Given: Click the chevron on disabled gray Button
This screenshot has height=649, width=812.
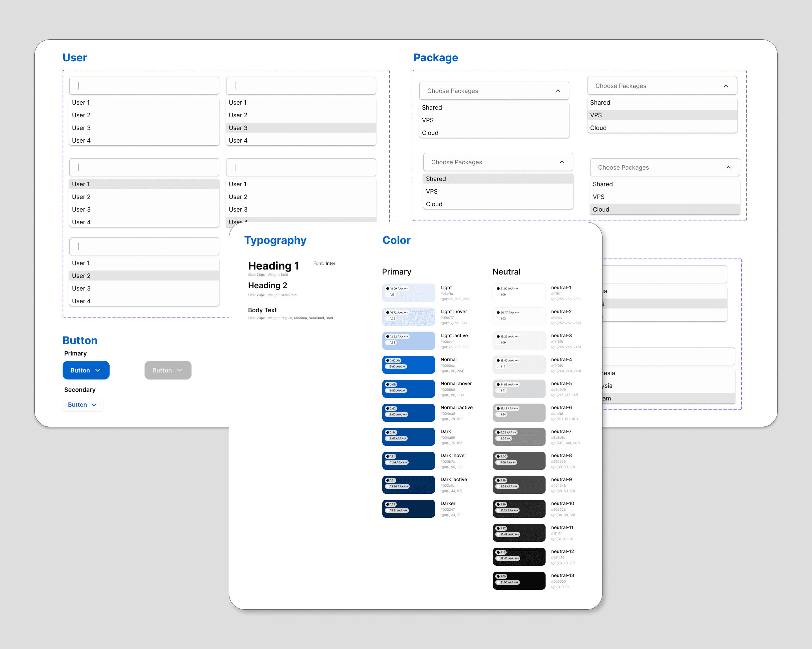Looking at the screenshot, I should tap(180, 370).
